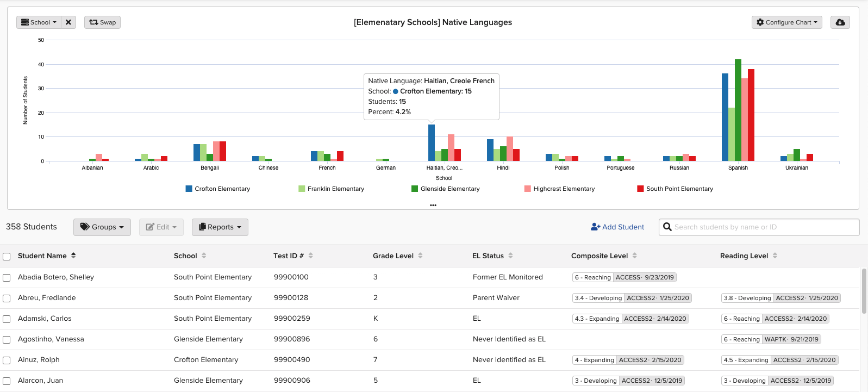Click the Ukrainian axis label
868x392 pixels.
797,168
